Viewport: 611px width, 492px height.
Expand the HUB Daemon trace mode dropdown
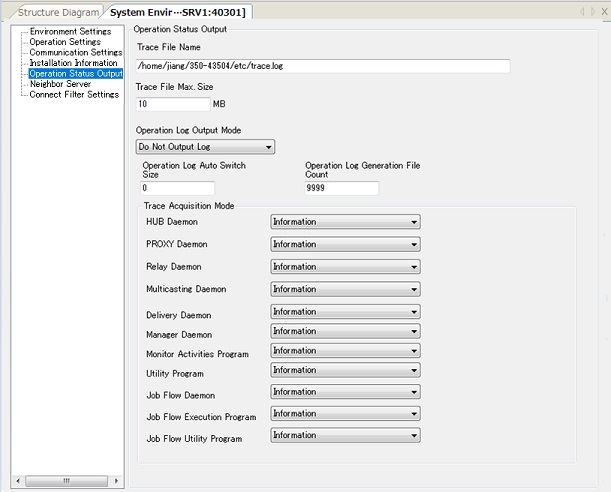(345, 222)
